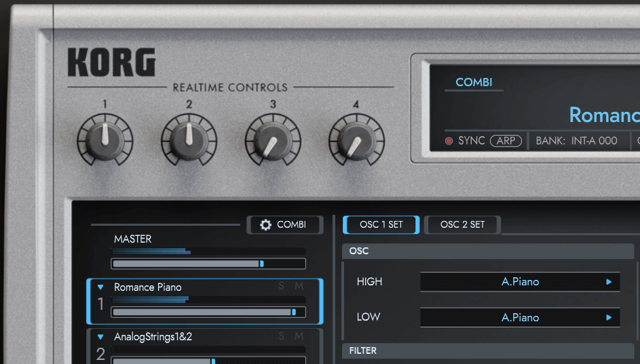The width and height of the screenshot is (640, 364).
Task: Click realtime control knob 1
Action: tap(105, 140)
